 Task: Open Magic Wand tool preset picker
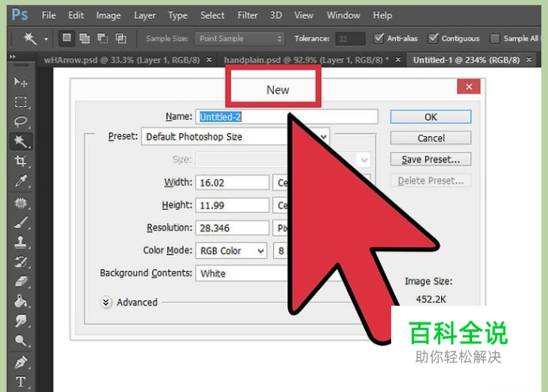(x=46, y=39)
